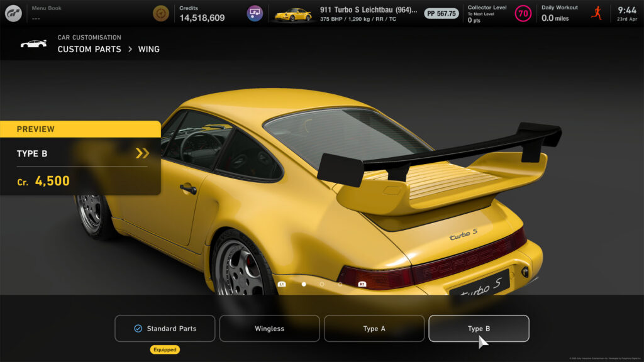This screenshot has width=644, height=362.
Task: Select the third view indicator dot
Action: click(x=340, y=284)
